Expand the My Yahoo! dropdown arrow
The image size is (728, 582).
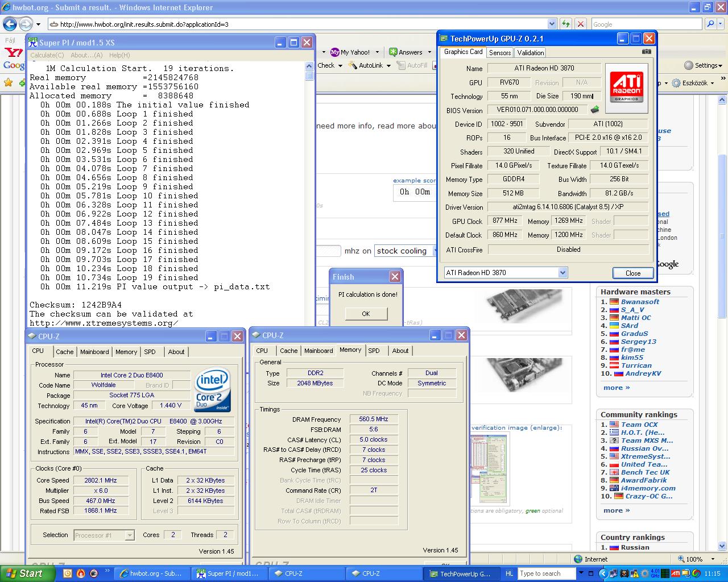pyautogui.click(x=377, y=52)
